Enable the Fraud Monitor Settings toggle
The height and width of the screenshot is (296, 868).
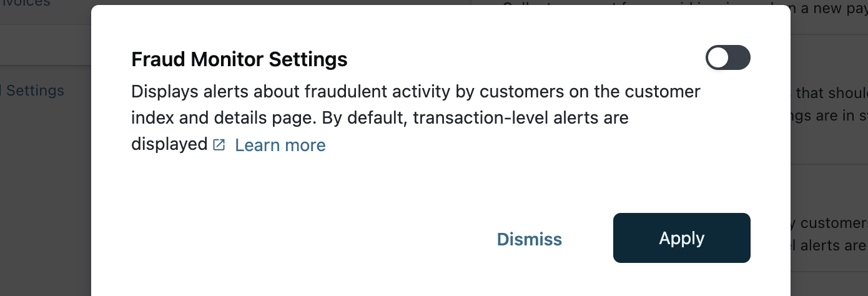pyautogui.click(x=727, y=58)
